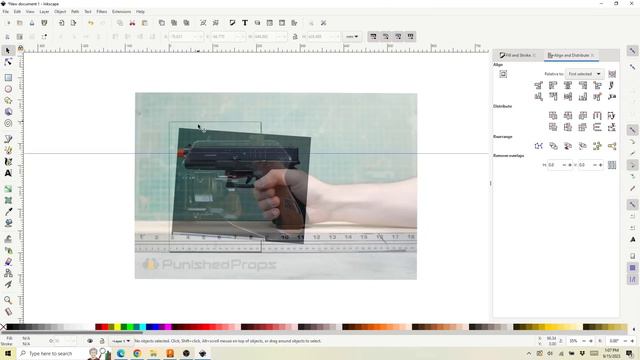Open the units mm dropdown
The width and height of the screenshot is (640, 360).
(x=352, y=37)
